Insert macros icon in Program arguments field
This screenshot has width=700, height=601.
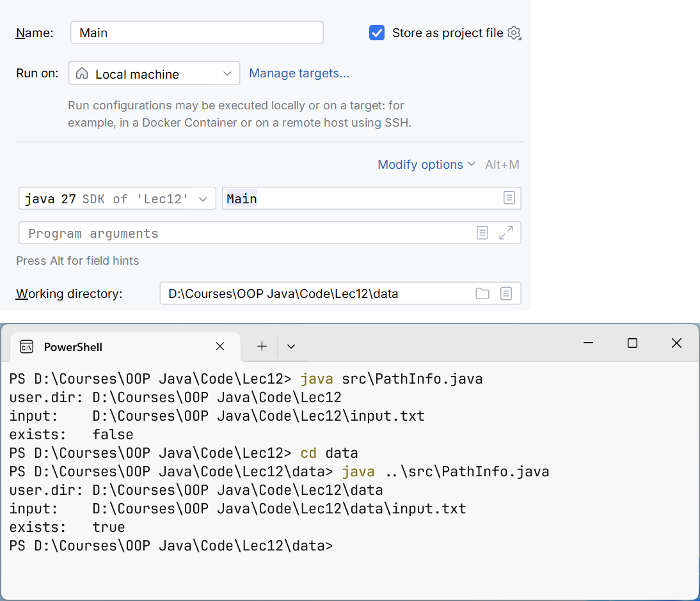tap(482, 233)
